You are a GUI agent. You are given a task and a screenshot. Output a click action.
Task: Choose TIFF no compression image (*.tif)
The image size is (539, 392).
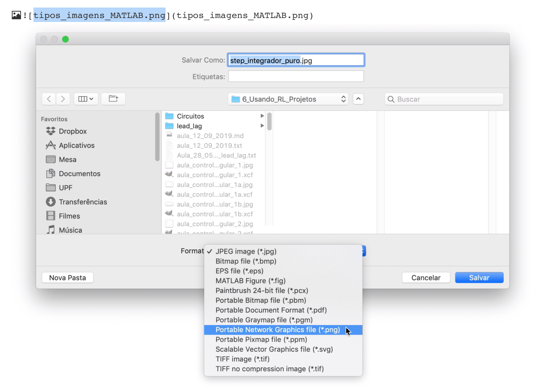tap(283, 369)
